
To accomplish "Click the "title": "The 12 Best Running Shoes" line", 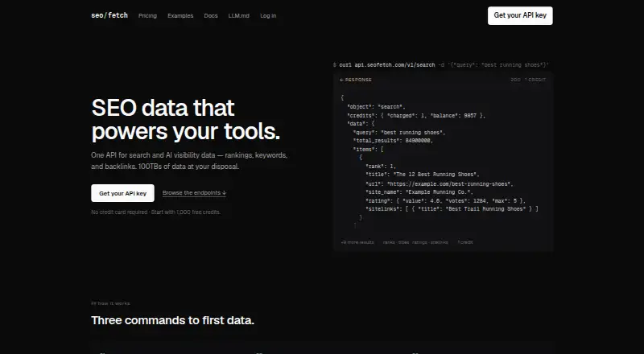I will coord(422,175).
